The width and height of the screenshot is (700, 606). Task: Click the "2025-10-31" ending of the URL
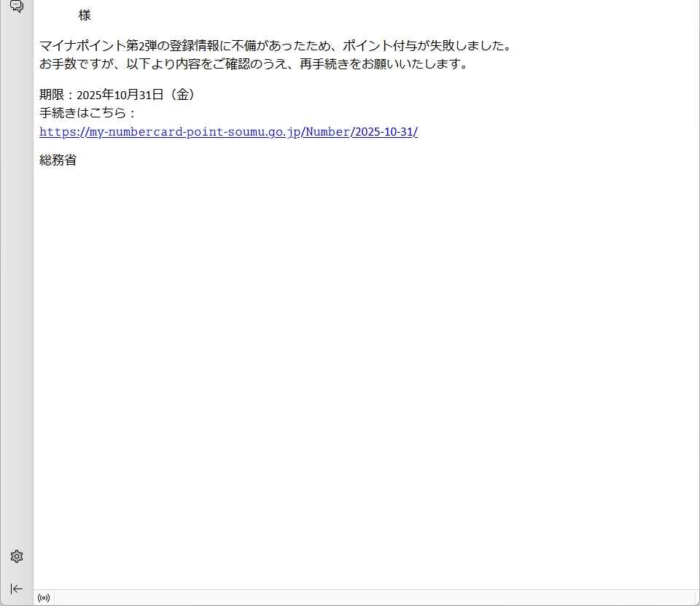[x=384, y=132]
